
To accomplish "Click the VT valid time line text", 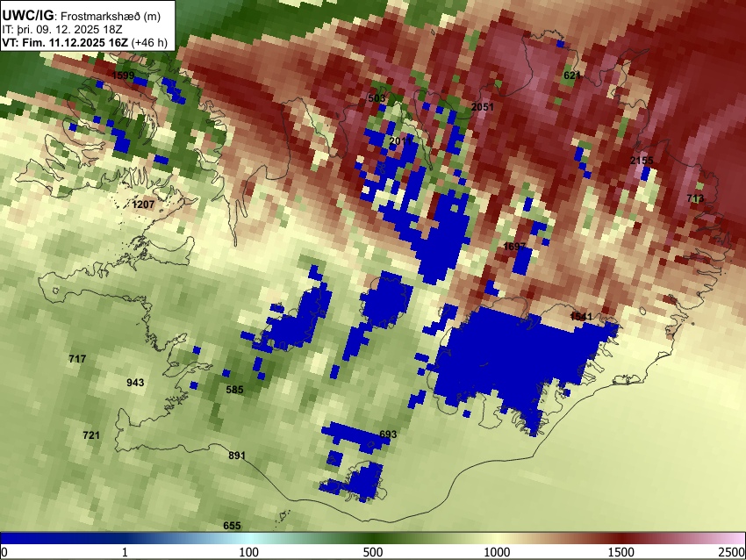I will click(84, 42).
